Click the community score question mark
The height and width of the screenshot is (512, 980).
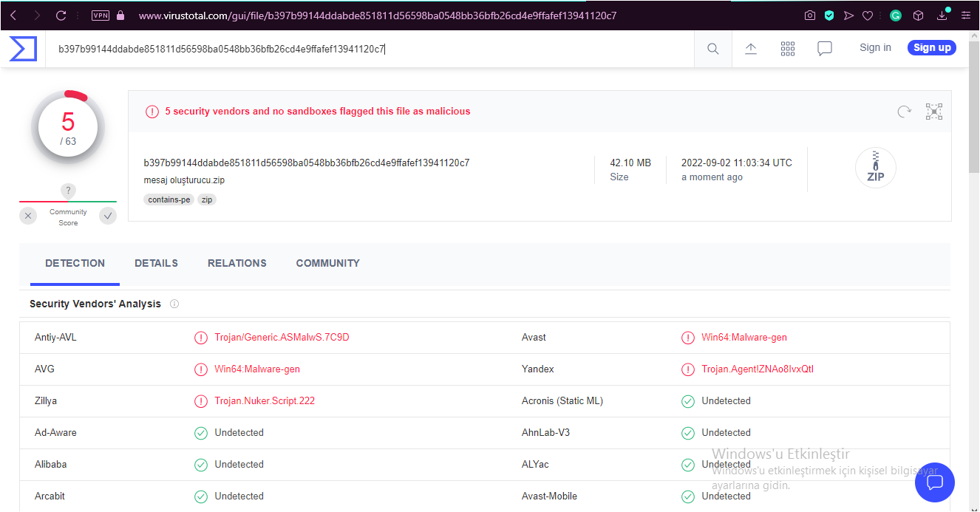[x=68, y=191]
